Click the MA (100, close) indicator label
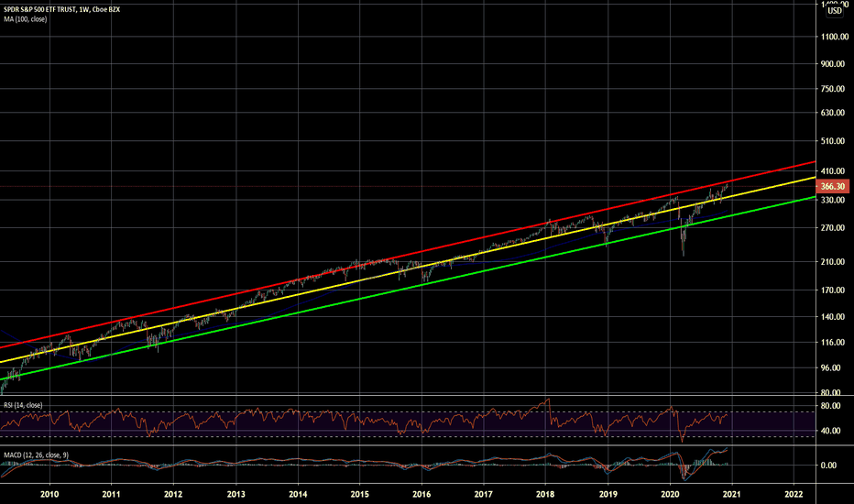The image size is (854, 504). pos(25,19)
